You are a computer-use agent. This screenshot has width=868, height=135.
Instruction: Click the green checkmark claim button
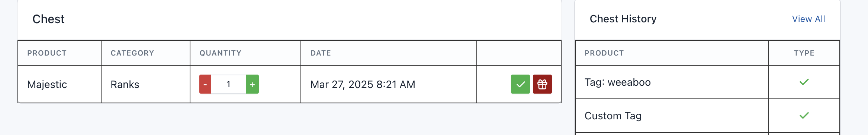click(520, 84)
